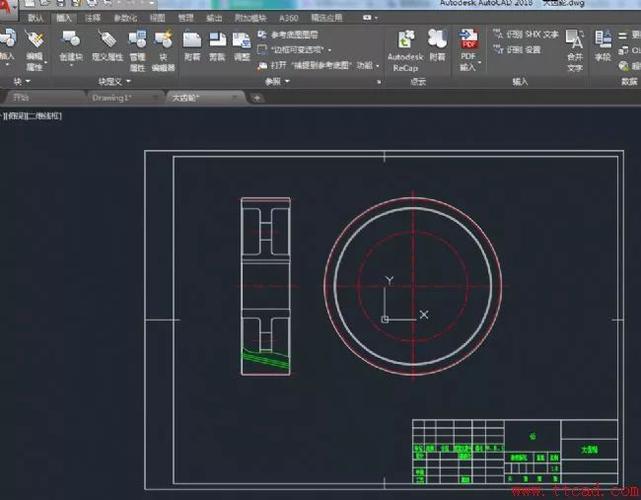Click the new drawing plus tab button
The image size is (641, 500).
257,98
